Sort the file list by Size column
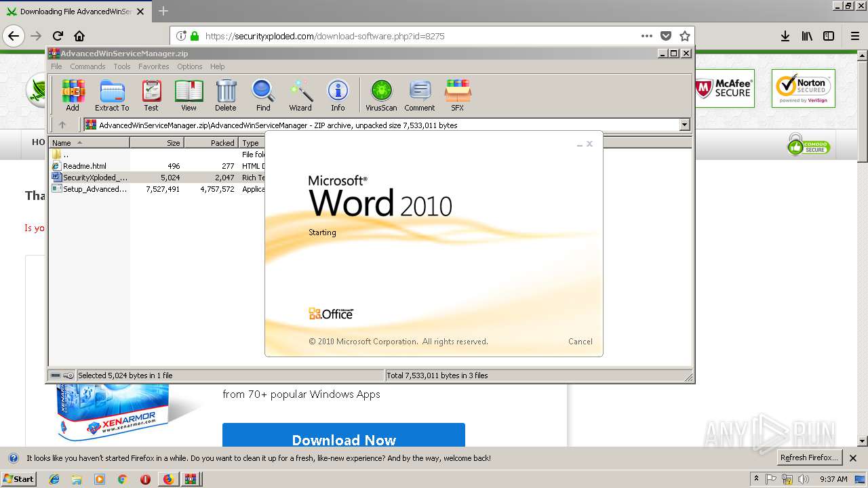The image size is (868, 488). pyautogui.click(x=157, y=142)
